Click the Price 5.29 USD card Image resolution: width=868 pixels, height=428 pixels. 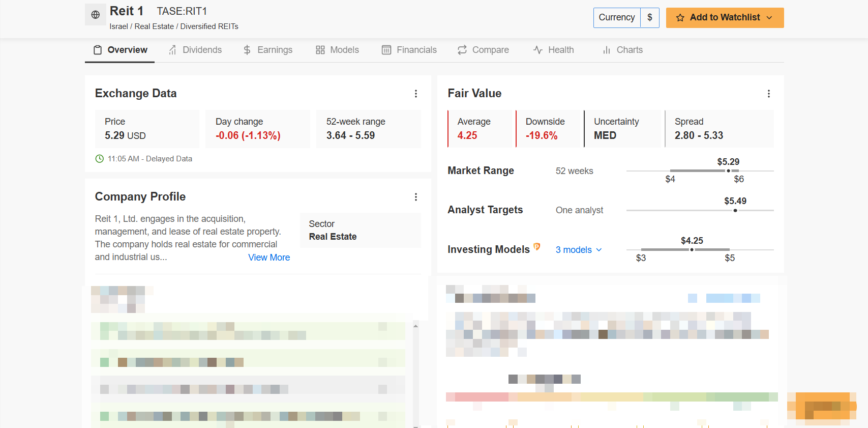[x=147, y=129]
